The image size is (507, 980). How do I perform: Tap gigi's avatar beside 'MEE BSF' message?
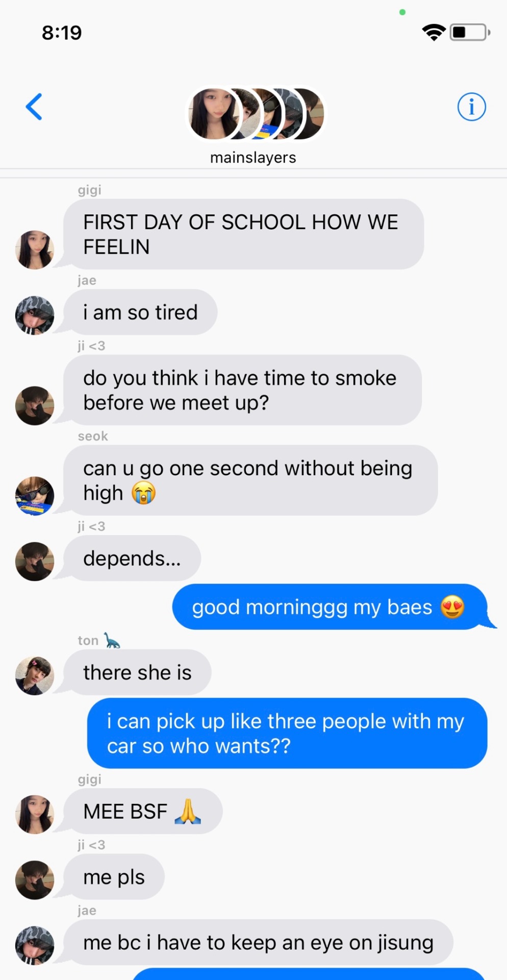click(35, 815)
